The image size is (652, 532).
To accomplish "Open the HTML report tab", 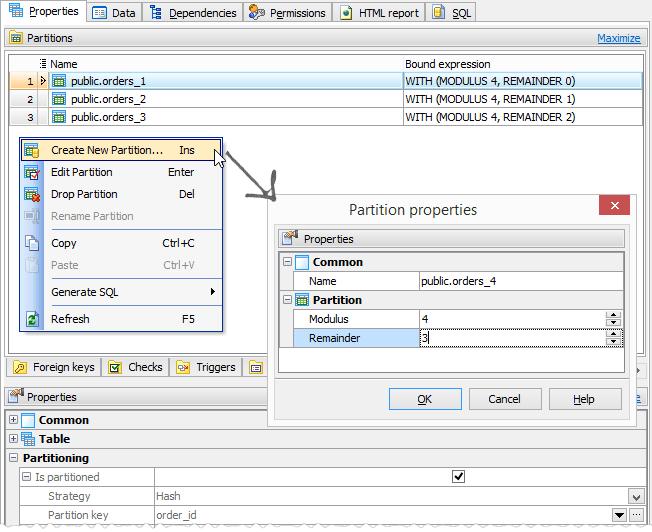I will pos(379,12).
